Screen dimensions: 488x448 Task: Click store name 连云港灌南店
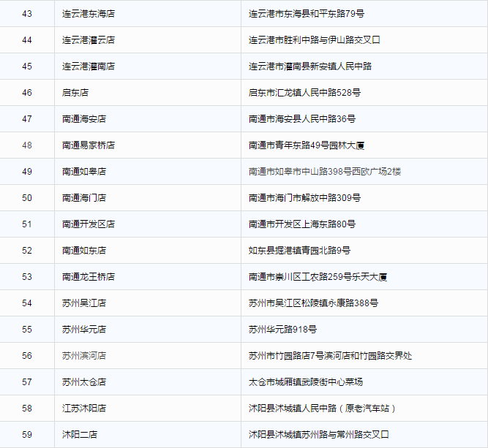89,67
